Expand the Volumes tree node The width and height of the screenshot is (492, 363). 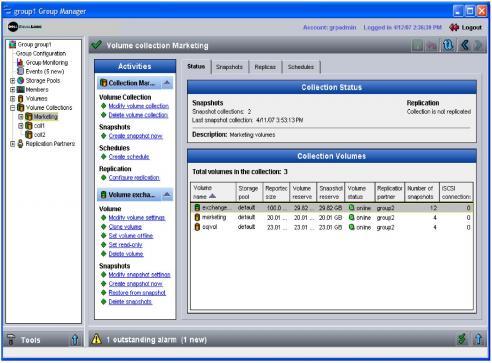coord(12,99)
